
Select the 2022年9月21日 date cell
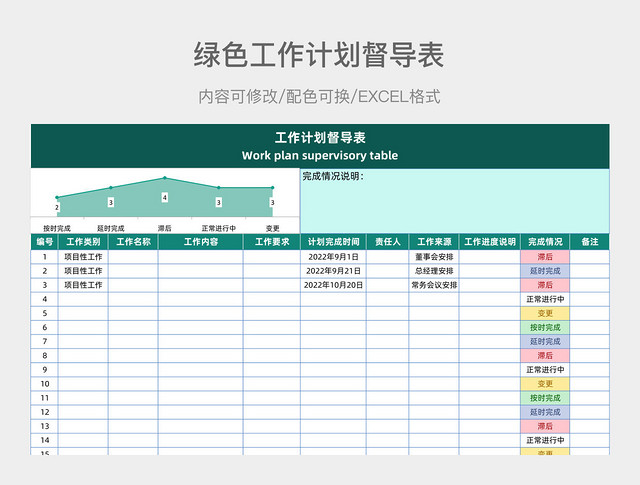click(x=333, y=271)
